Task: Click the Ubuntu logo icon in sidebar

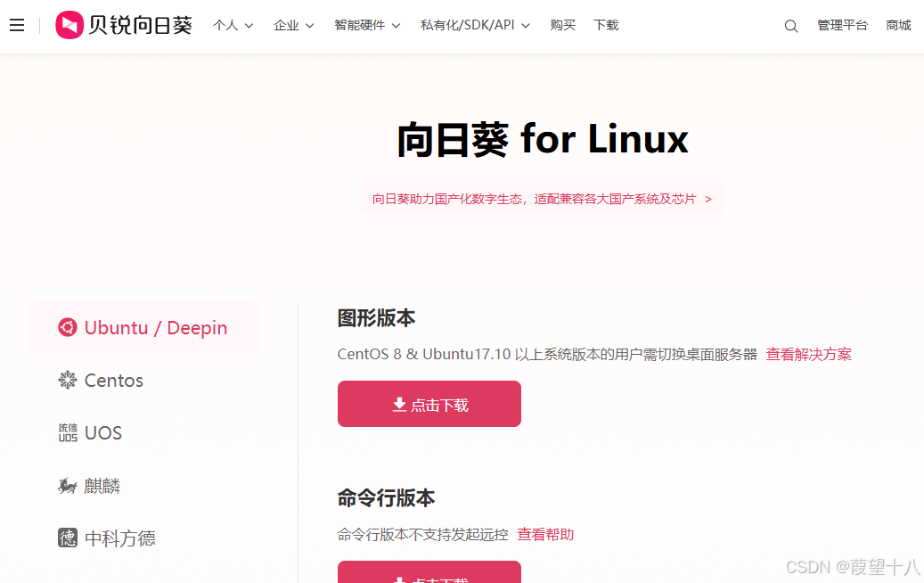Action: (x=67, y=328)
